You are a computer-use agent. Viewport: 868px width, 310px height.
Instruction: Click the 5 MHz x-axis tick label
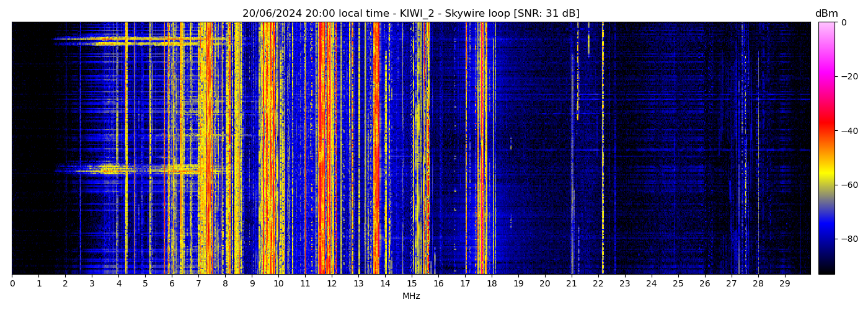click(x=145, y=284)
